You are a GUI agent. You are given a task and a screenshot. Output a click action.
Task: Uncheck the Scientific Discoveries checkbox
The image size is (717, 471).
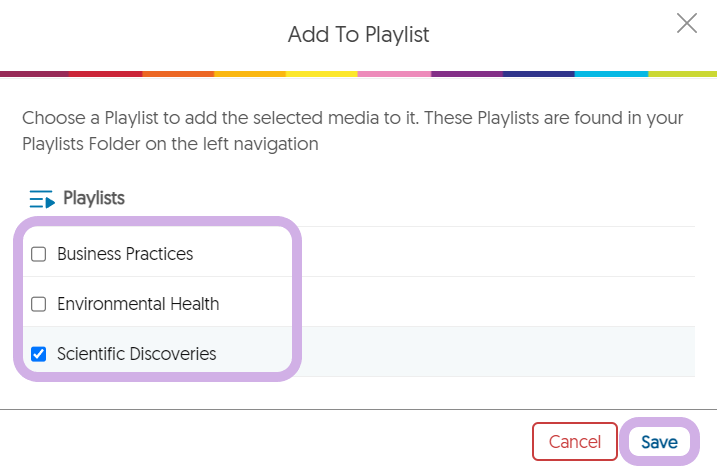tap(39, 354)
